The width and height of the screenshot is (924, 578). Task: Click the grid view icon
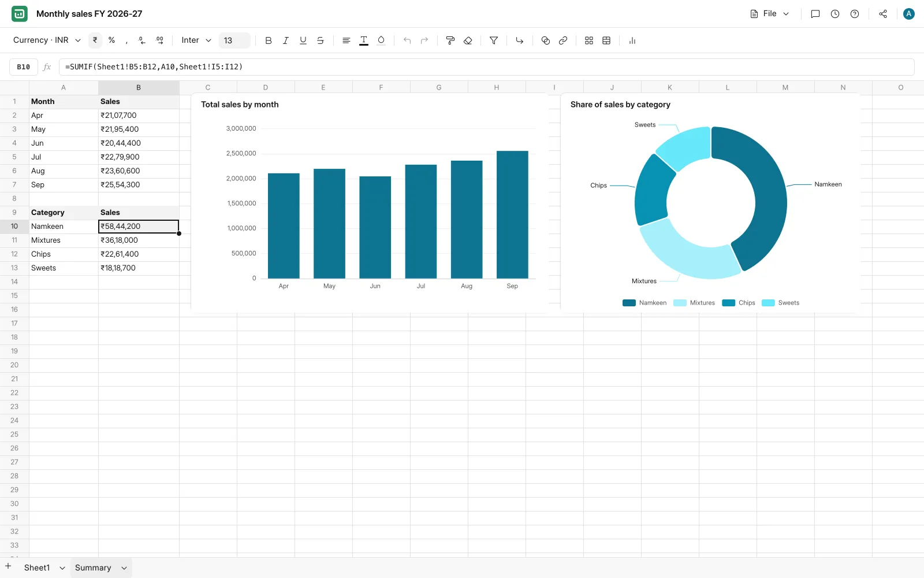[x=589, y=40]
